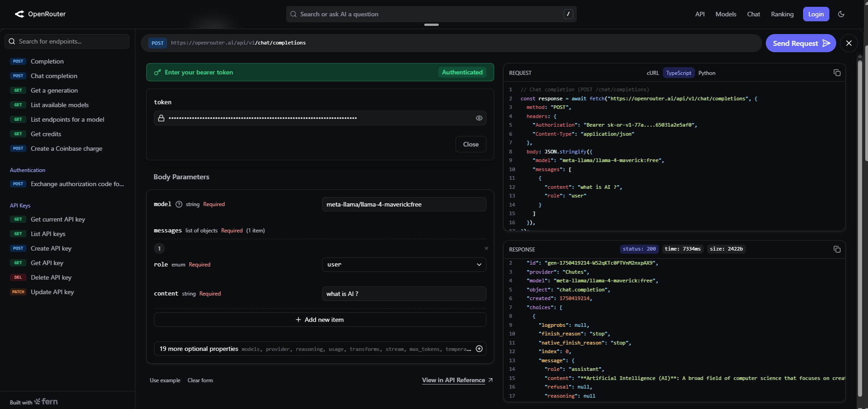This screenshot has width=868, height=409.
Task: Close the API playground with X
Action: (849, 43)
